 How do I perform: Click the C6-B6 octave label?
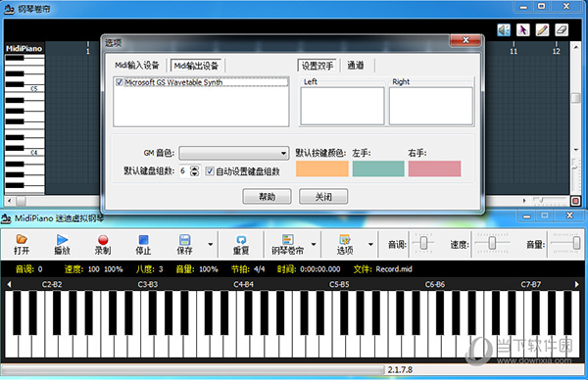[x=435, y=284]
